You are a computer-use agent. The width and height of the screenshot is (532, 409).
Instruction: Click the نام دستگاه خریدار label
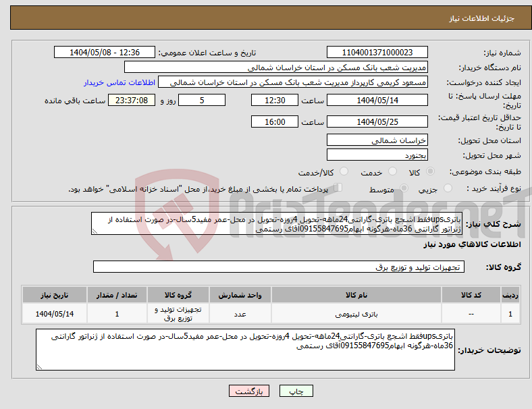(490, 67)
